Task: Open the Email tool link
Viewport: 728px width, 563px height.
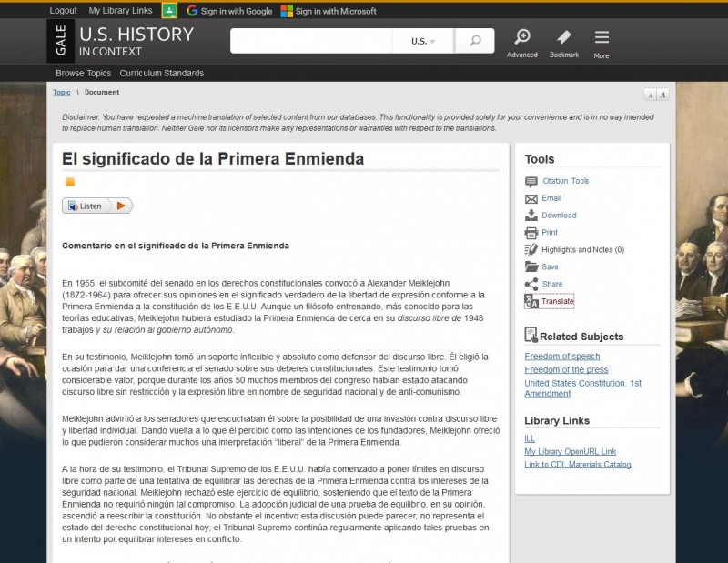Action: tap(551, 198)
